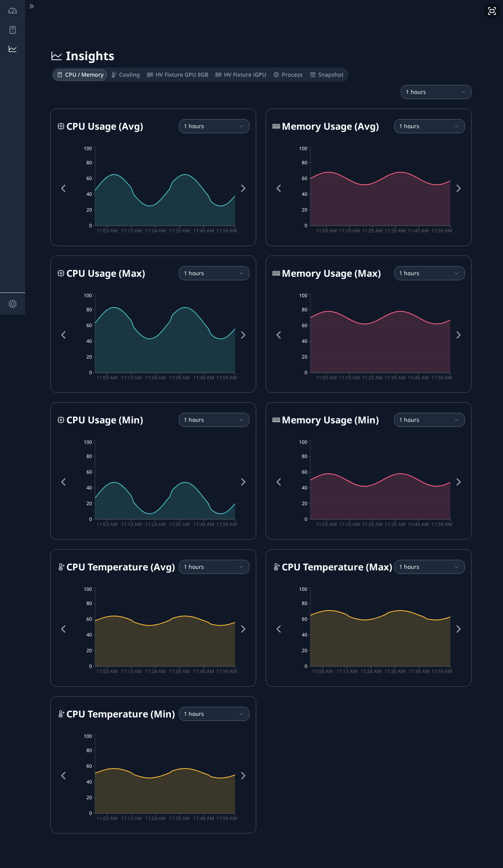Go to next period in Memory Usage (Avg)
This screenshot has height=868, width=503.
tap(459, 188)
